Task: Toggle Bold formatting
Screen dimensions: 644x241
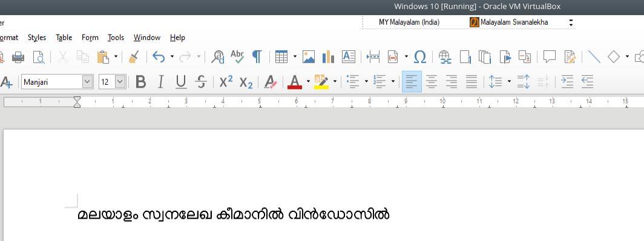Action: (x=140, y=82)
